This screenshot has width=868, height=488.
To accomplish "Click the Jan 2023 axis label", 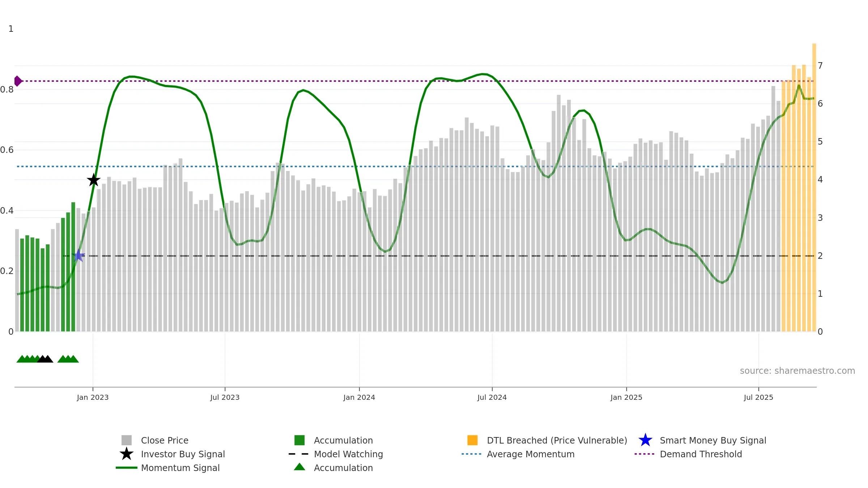I will pyautogui.click(x=93, y=398).
